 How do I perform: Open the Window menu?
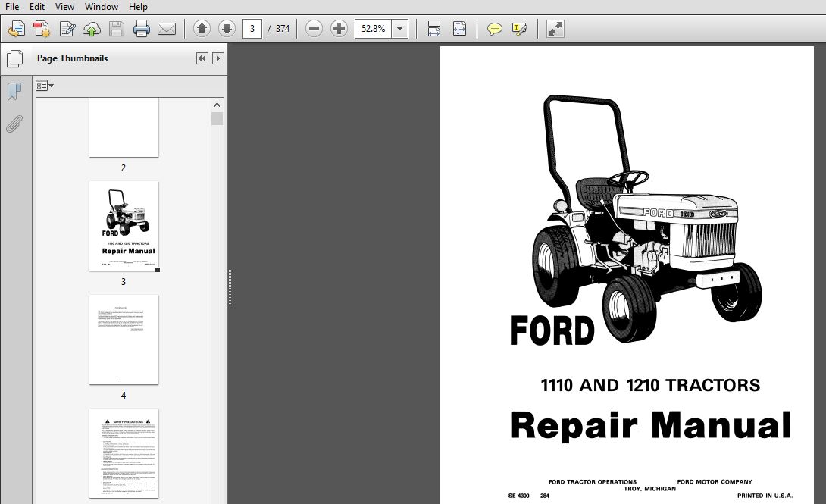101,7
